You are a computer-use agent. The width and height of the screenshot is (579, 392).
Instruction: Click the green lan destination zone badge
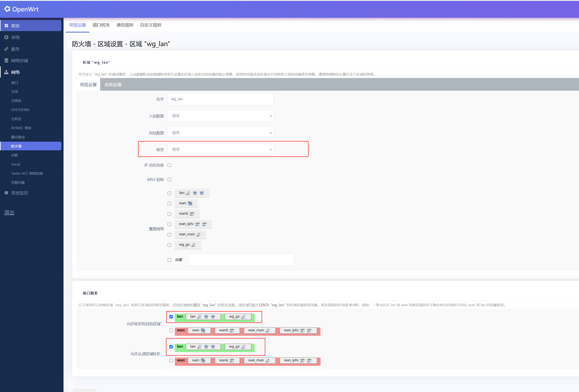point(180,317)
